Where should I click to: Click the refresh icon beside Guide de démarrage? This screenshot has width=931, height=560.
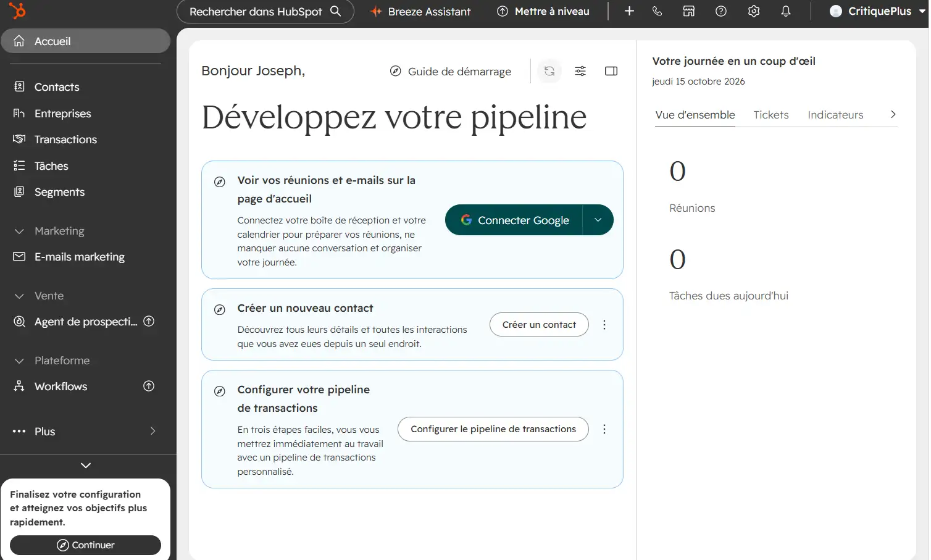(549, 71)
